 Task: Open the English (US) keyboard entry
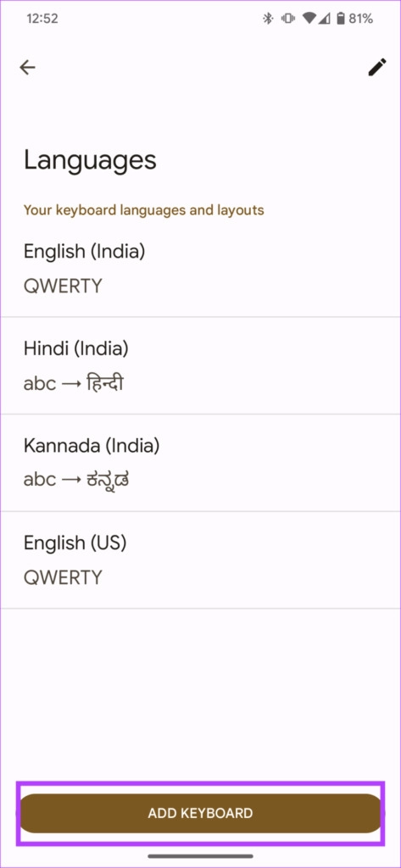(200, 559)
